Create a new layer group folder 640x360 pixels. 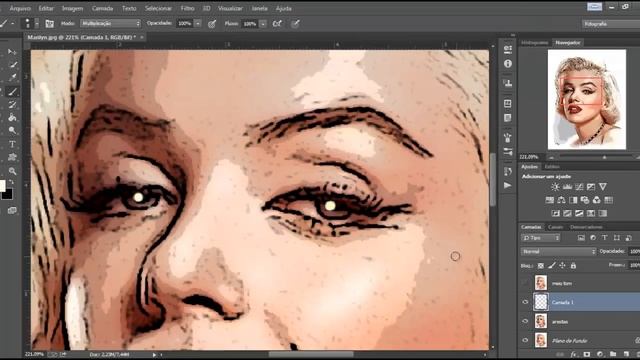(x=613, y=354)
